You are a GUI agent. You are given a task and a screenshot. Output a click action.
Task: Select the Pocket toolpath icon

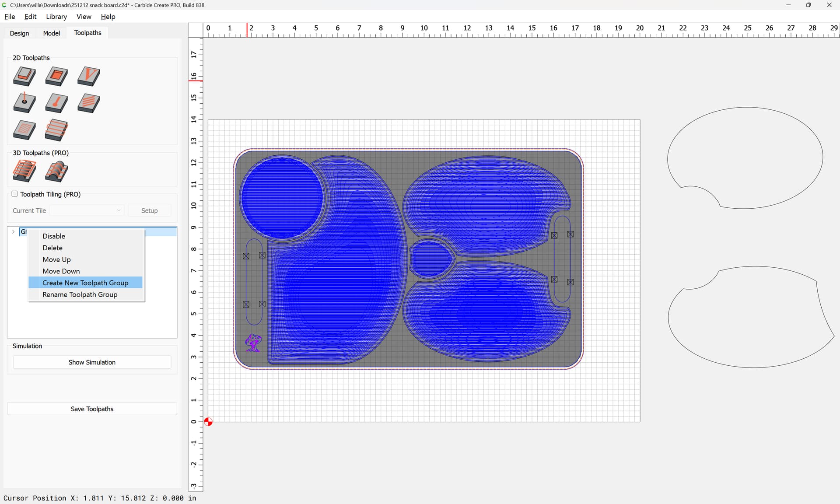coord(56,76)
